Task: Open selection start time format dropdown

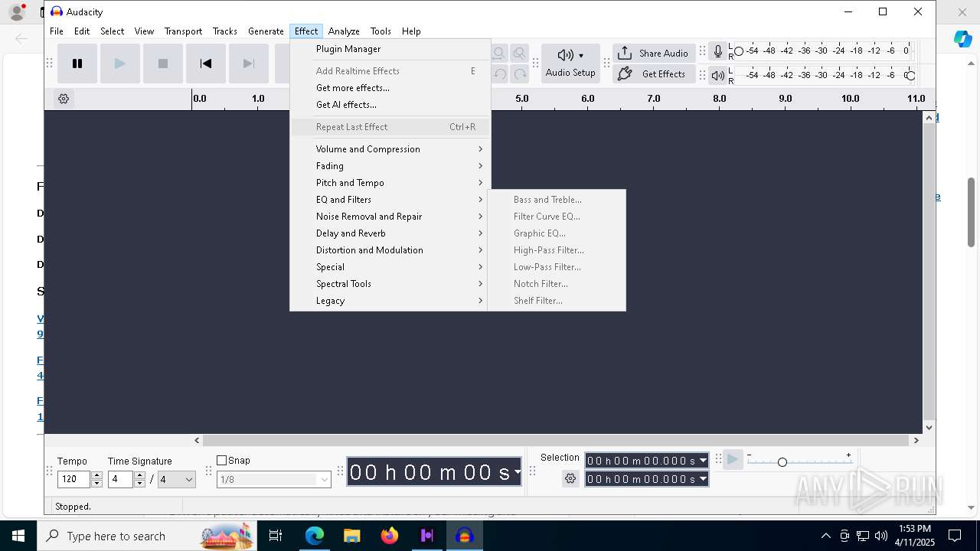Action: [703, 461]
